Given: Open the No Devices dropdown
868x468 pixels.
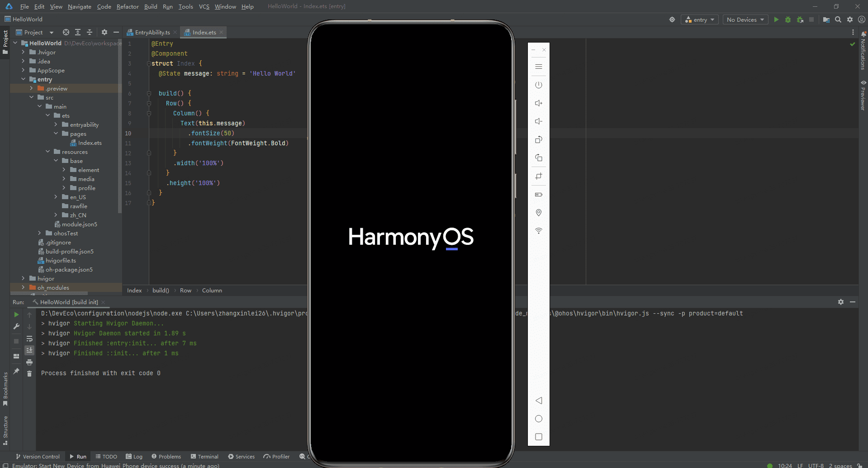Looking at the screenshot, I should click(x=745, y=20).
